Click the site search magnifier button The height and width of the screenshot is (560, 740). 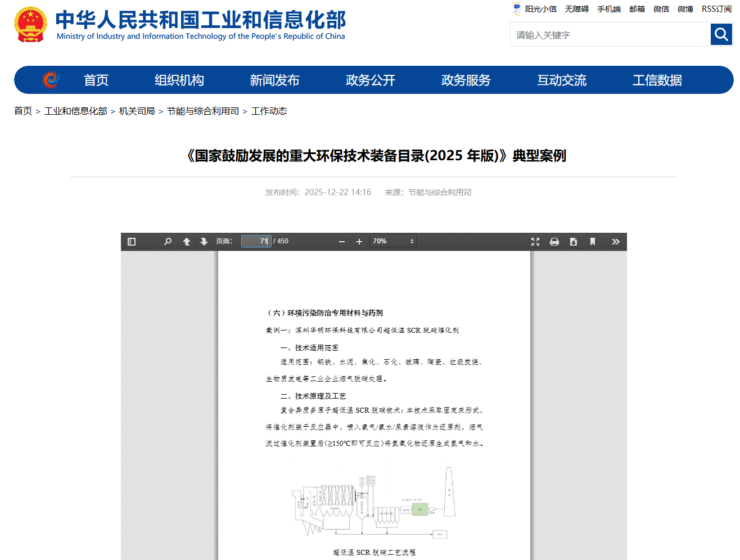pos(721,35)
